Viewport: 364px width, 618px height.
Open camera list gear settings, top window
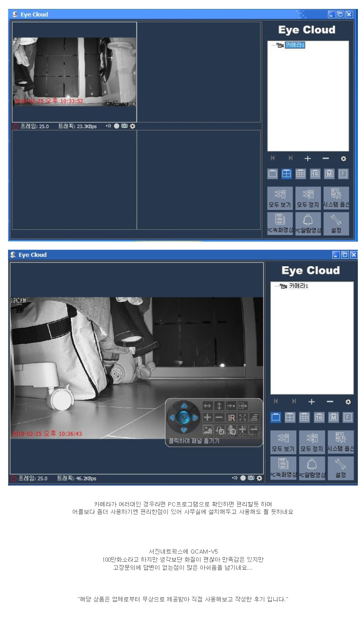(344, 159)
